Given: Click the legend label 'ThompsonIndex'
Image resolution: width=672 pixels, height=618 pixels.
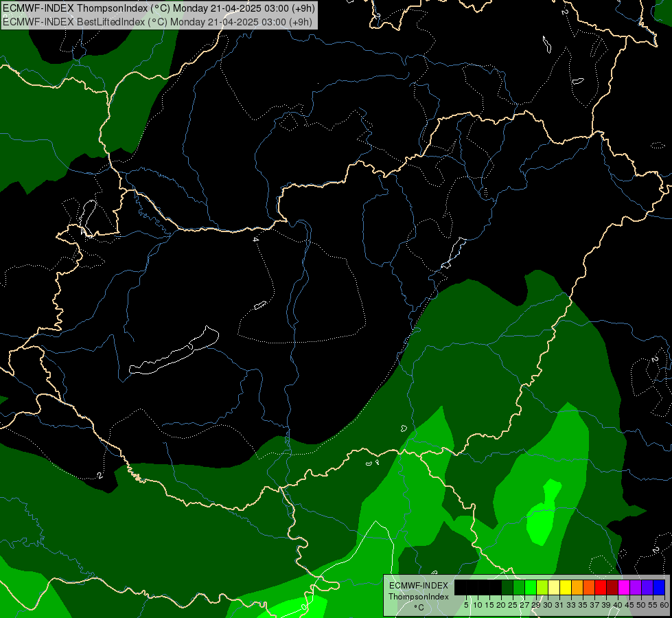Looking at the screenshot, I should tap(419, 597).
